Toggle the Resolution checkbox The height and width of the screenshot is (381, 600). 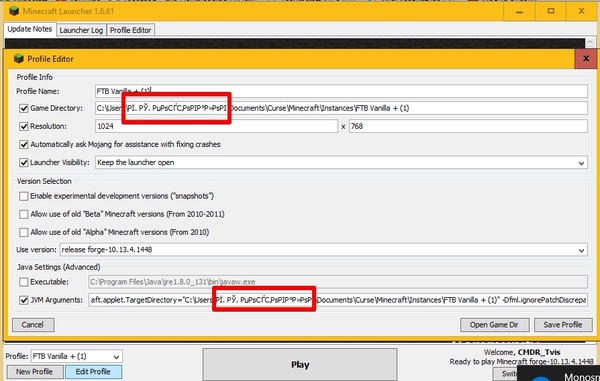point(24,126)
